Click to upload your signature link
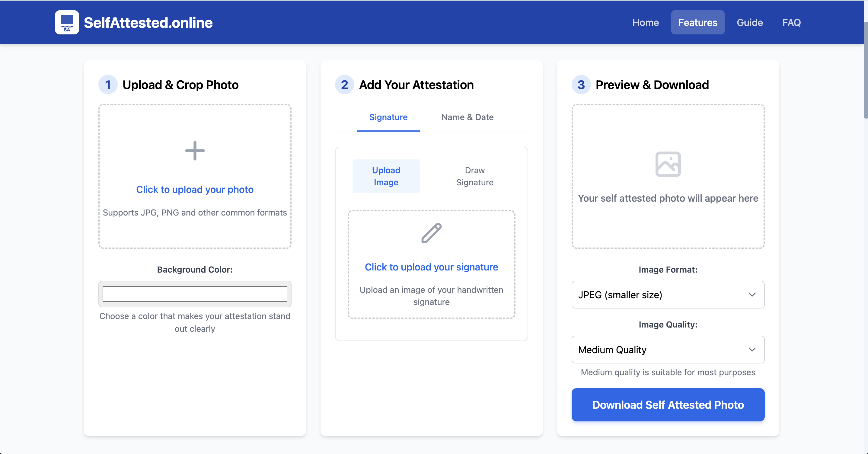Image resolution: width=868 pixels, height=454 pixels. (431, 267)
